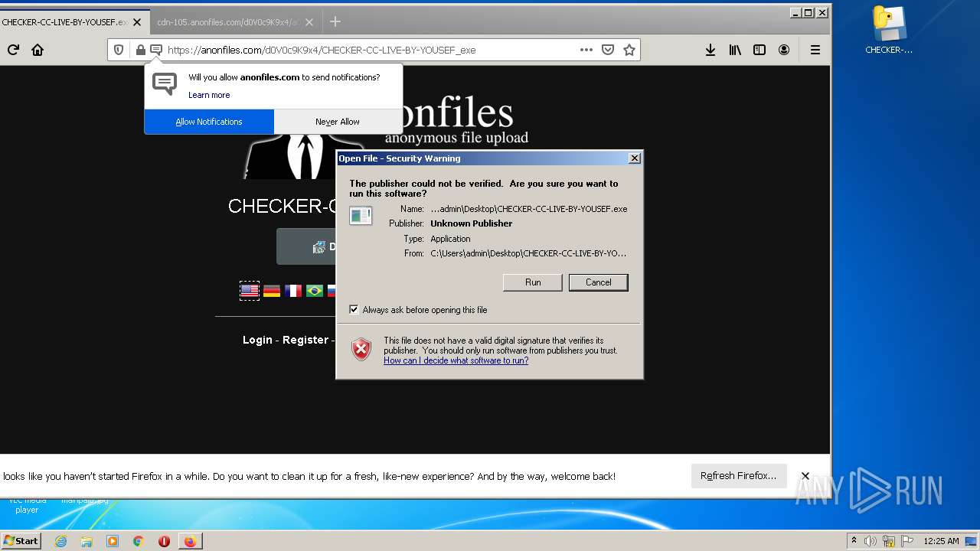Open Firefox hamburger menu
The width and height of the screenshot is (980, 551).
point(815,50)
